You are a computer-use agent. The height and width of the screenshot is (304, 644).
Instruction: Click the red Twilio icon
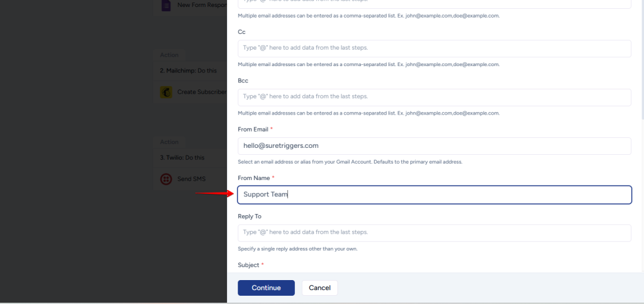point(166,179)
